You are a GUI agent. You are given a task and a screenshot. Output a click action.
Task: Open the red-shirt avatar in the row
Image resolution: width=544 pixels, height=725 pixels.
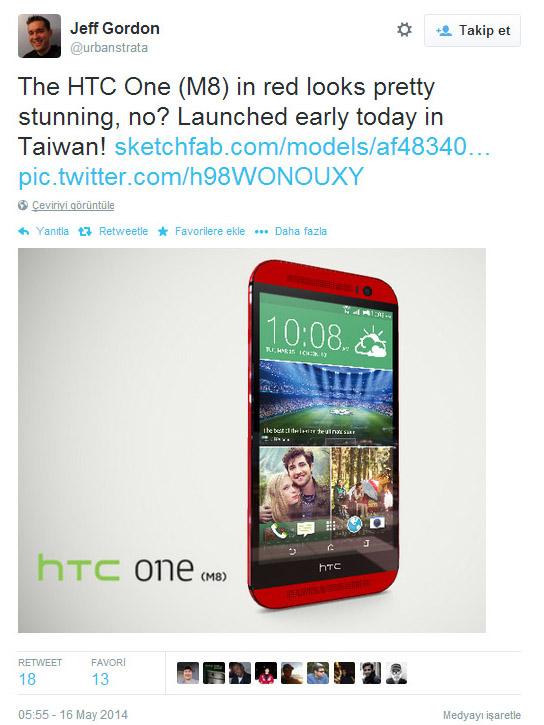[266, 673]
